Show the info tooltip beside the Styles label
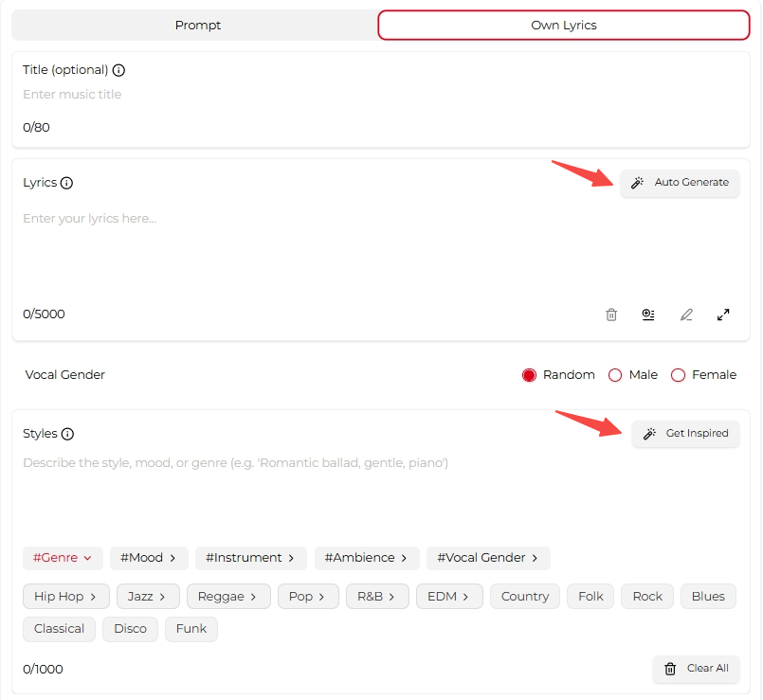 [x=67, y=434]
